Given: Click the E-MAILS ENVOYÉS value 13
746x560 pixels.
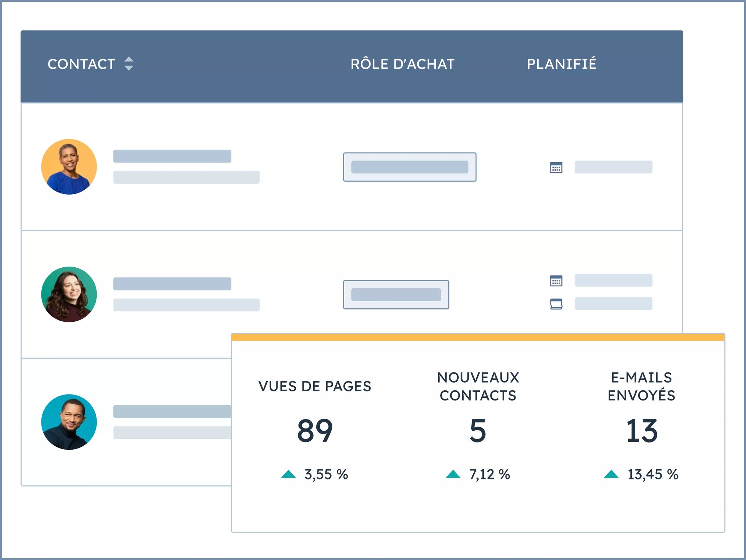Looking at the screenshot, I should 642,431.
